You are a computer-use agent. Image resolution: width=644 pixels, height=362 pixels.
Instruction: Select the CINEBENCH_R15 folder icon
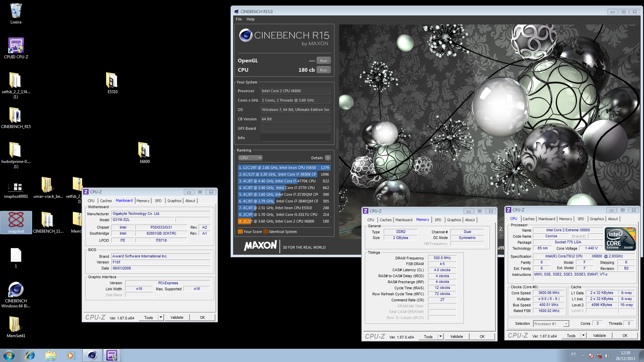tap(16, 118)
